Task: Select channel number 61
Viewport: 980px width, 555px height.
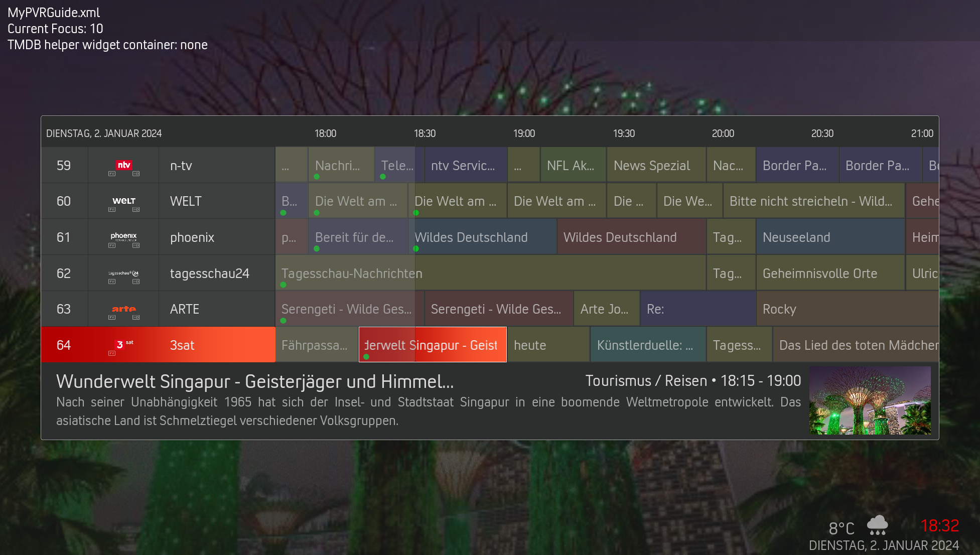Action: [x=64, y=237]
